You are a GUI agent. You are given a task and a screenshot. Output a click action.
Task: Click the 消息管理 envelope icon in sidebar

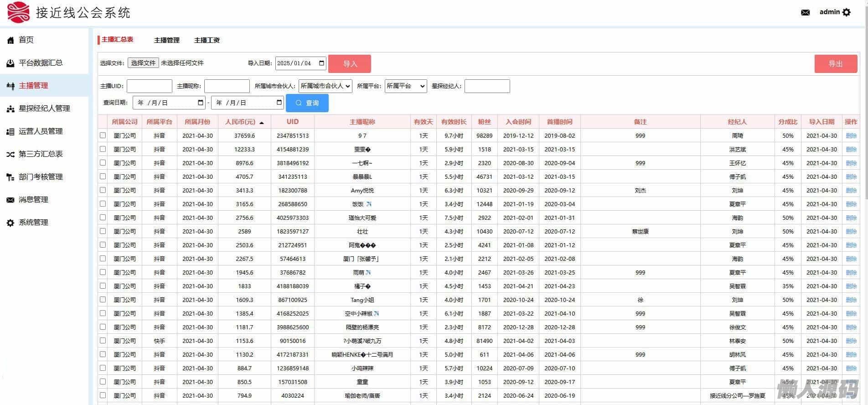(x=10, y=200)
